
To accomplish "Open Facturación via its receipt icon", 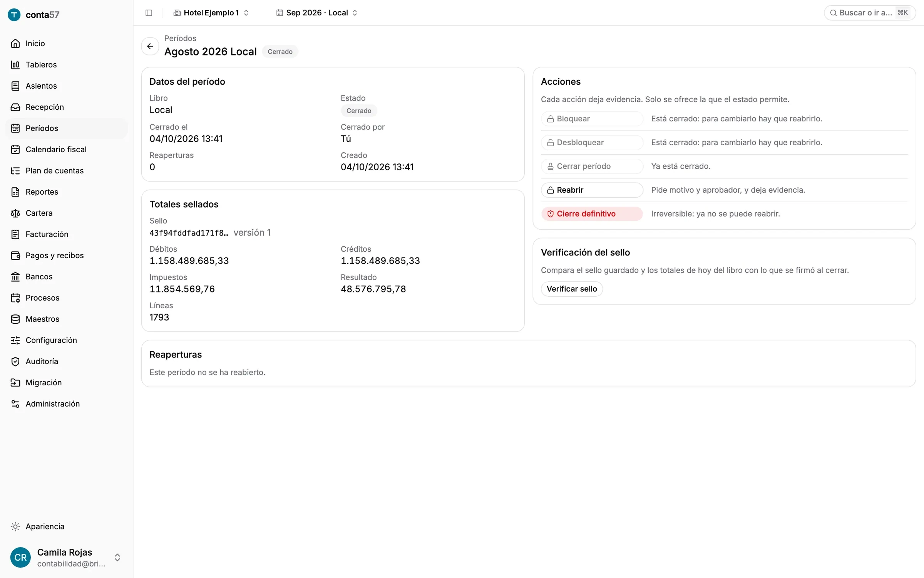I will [x=15, y=234].
